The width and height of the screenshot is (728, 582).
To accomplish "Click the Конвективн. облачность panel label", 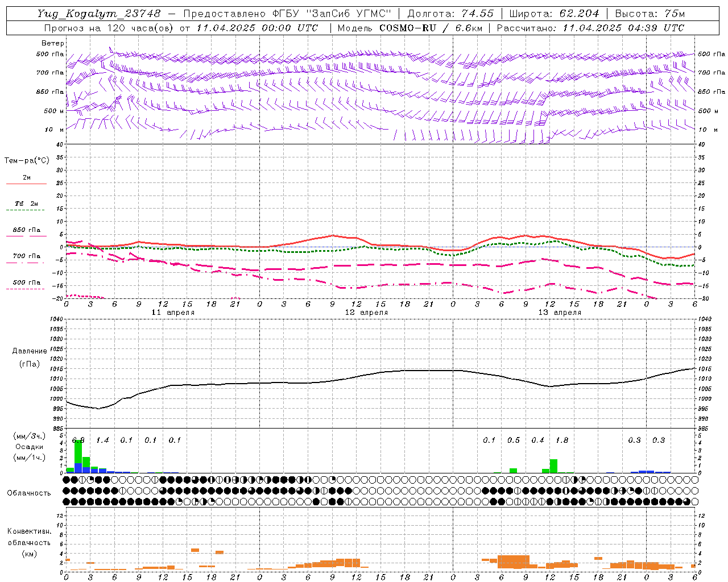I will click(29, 537).
